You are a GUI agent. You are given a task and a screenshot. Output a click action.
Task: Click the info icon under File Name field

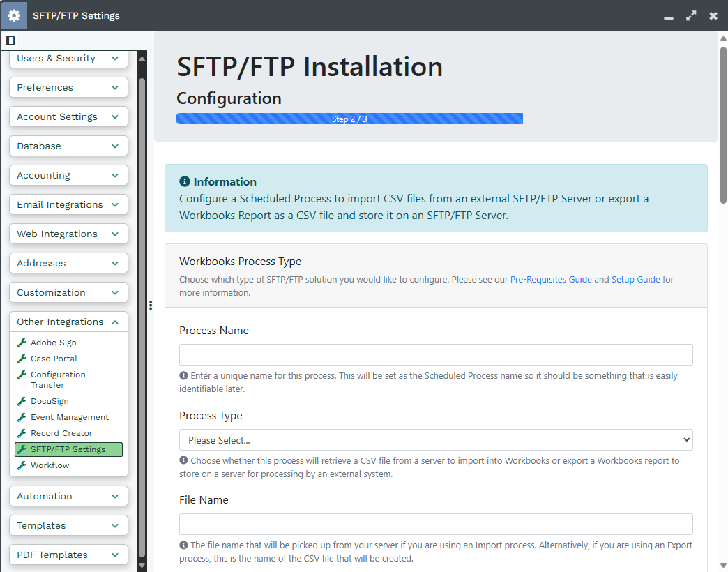(x=183, y=545)
